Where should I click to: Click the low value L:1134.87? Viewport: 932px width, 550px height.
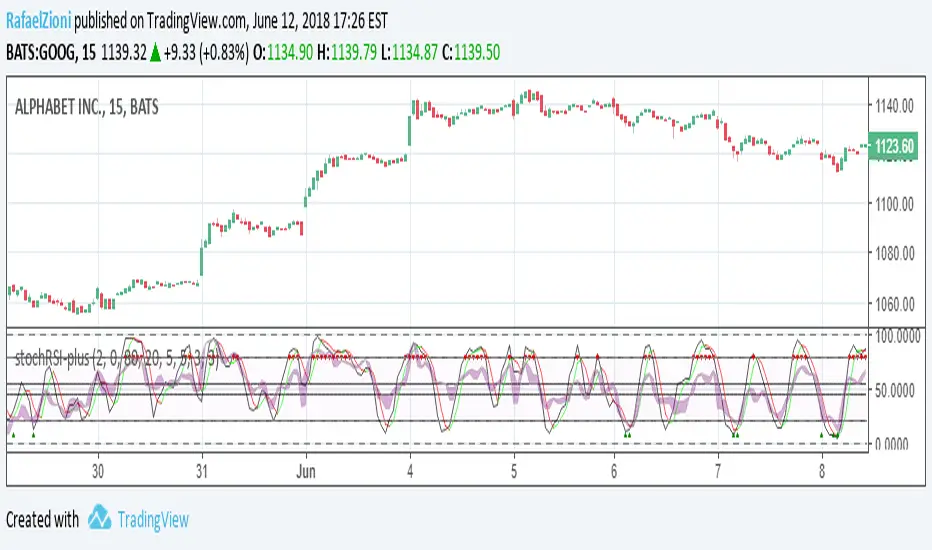pyautogui.click(x=410, y=52)
